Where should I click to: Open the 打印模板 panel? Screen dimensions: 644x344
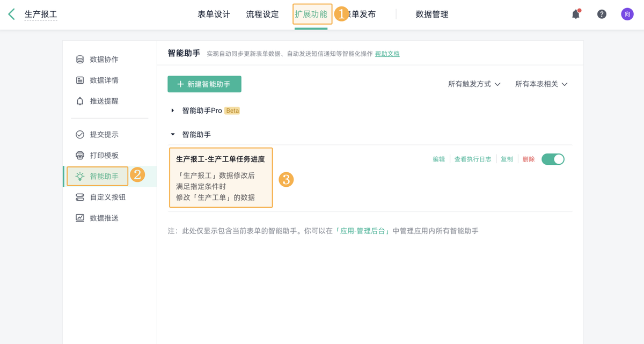(97, 156)
